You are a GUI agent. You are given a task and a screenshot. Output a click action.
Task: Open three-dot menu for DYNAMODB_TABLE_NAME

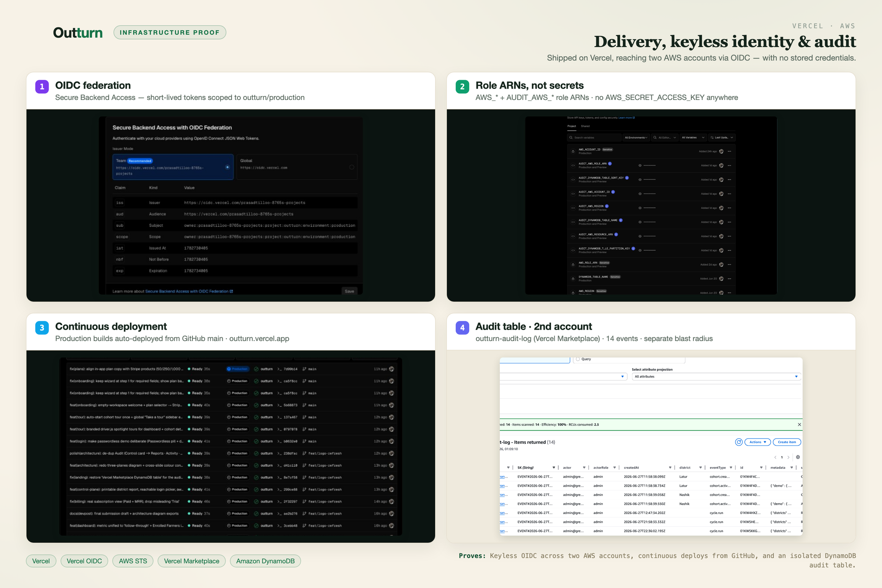pyautogui.click(x=730, y=278)
